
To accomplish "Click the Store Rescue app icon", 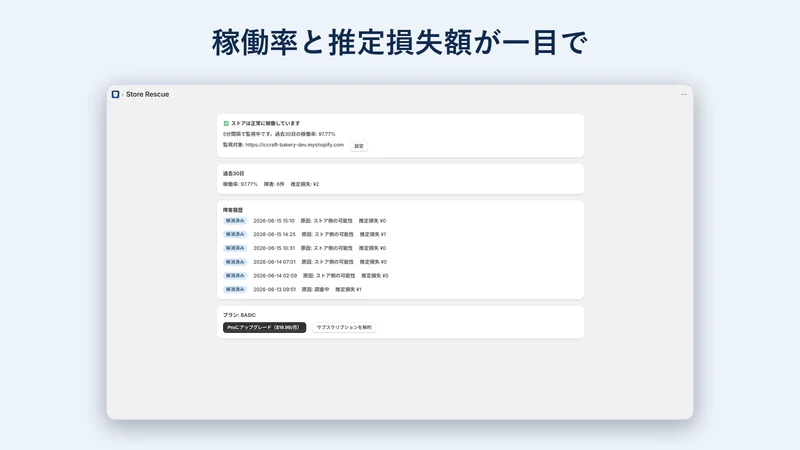I will click(x=115, y=94).
